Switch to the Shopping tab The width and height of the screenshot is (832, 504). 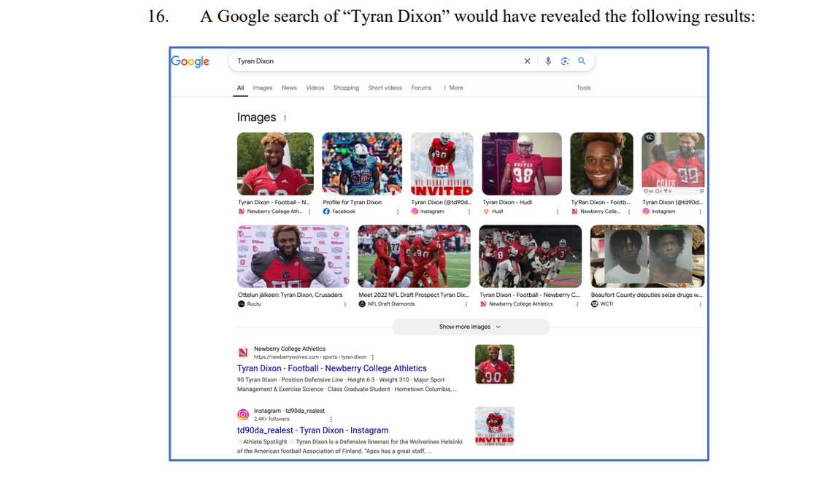tap(346, 88)
